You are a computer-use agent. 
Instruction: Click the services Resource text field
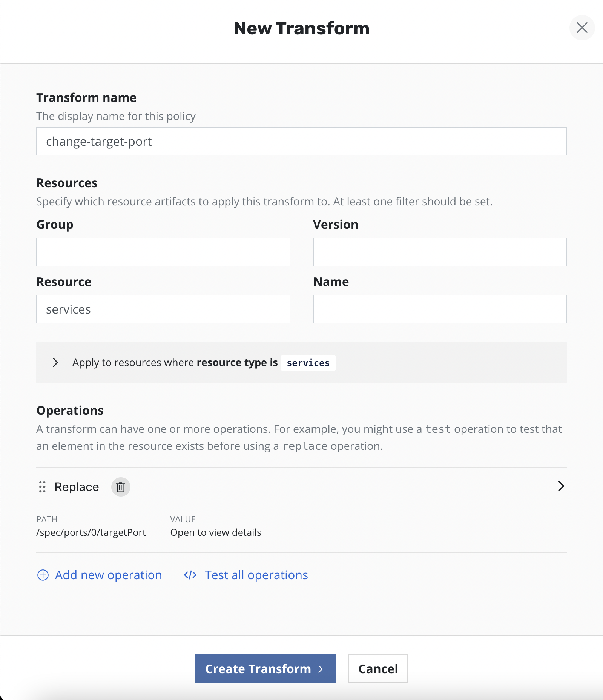click(x=163, y=309)
